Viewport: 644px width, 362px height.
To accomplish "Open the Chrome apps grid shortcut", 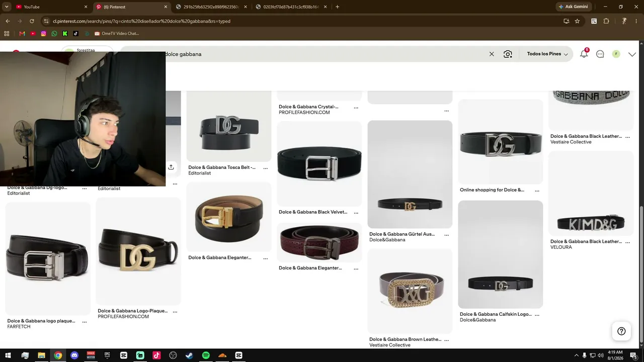I will (x=7, y=34).
